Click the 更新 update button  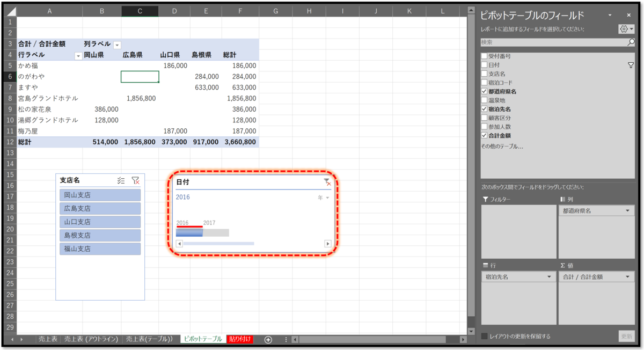coord(626,337)
